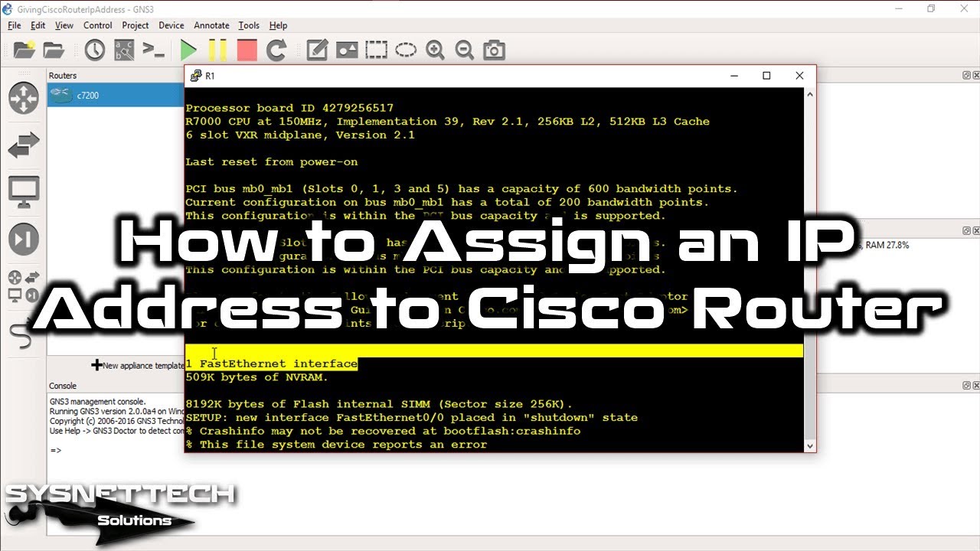Browse security devices in the sidebar
The height and width of the screenshot is (551, 980).
24,240
